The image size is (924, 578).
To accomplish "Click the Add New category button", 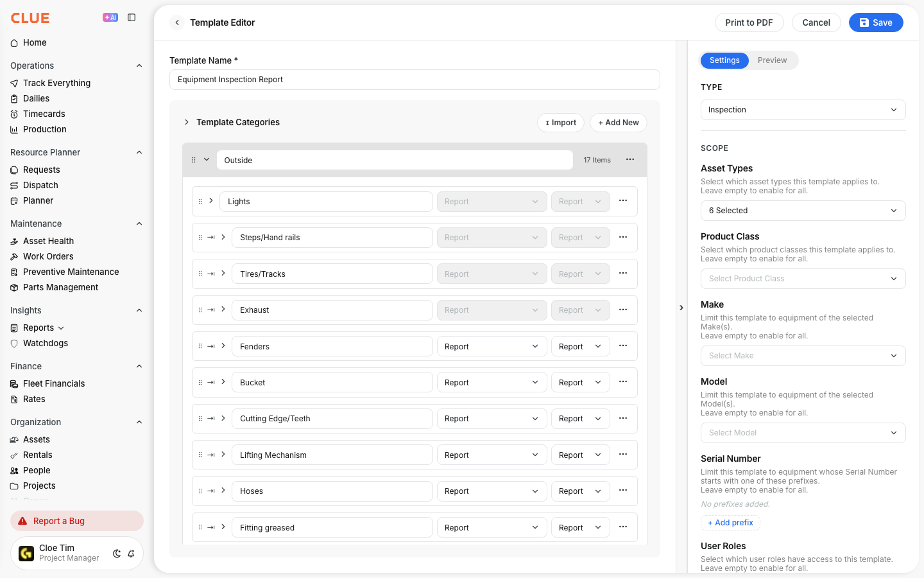I will (x=619, y=123).
